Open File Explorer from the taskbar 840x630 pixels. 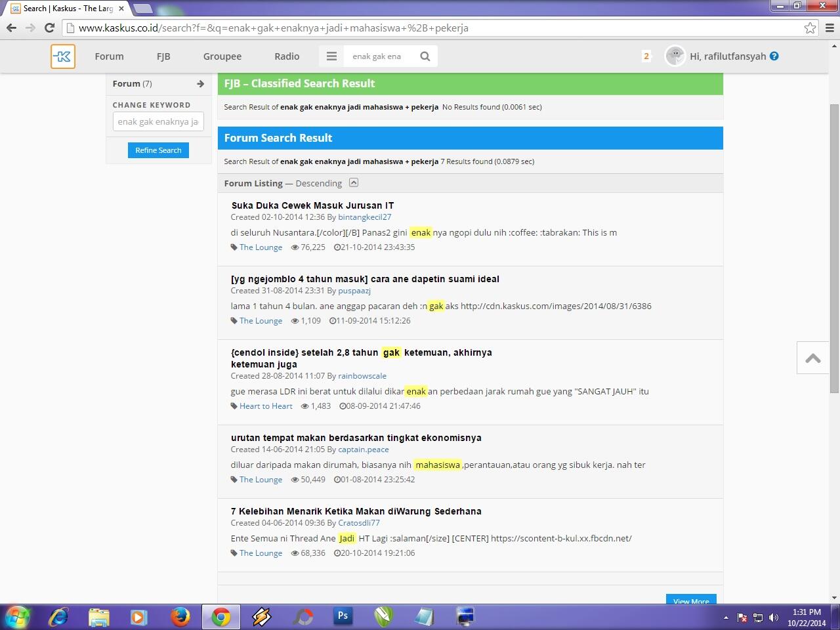coord(99,617)
